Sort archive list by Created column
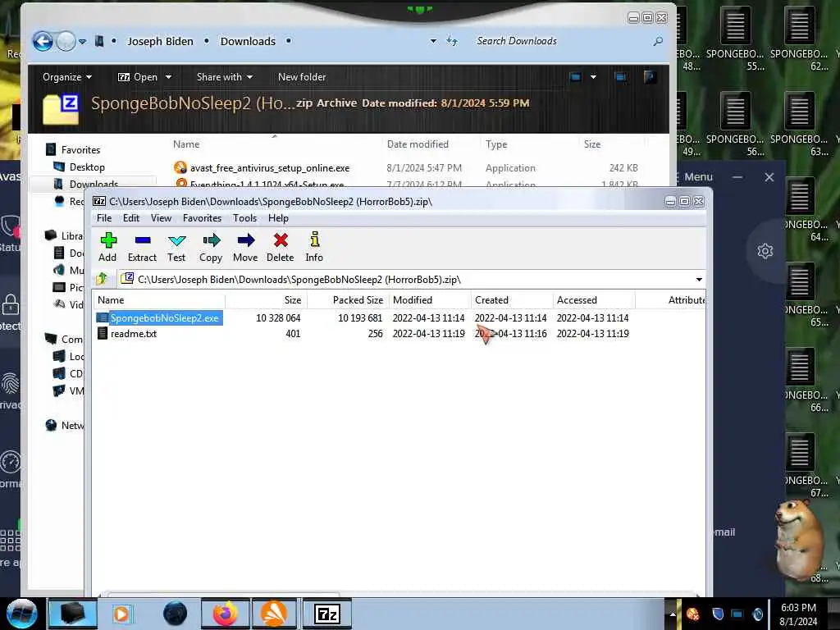Screen dimensions: 840x630 (x=511, y=300)
